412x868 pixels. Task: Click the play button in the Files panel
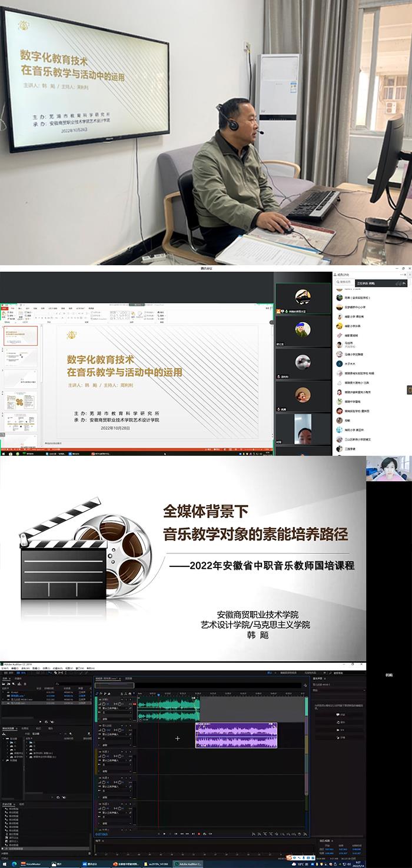click(x=41, y=722)
